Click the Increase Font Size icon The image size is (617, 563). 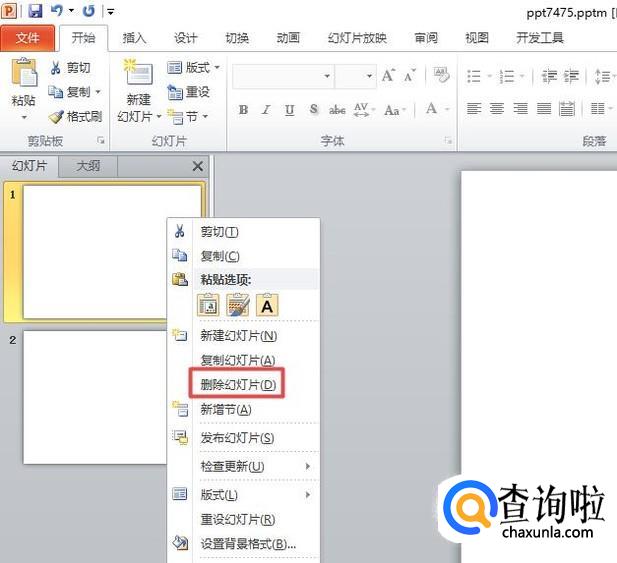tap(389, 77)
